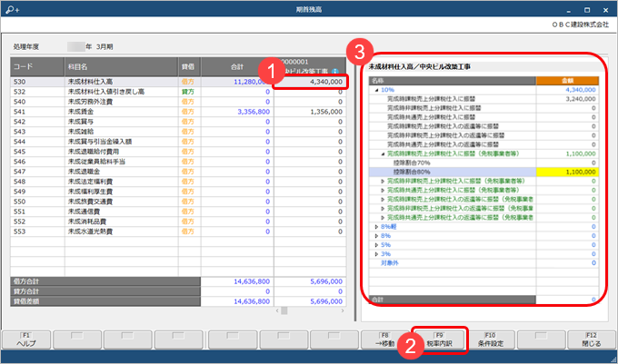Select row 546 未成従業員給料手当

[178, 162]
